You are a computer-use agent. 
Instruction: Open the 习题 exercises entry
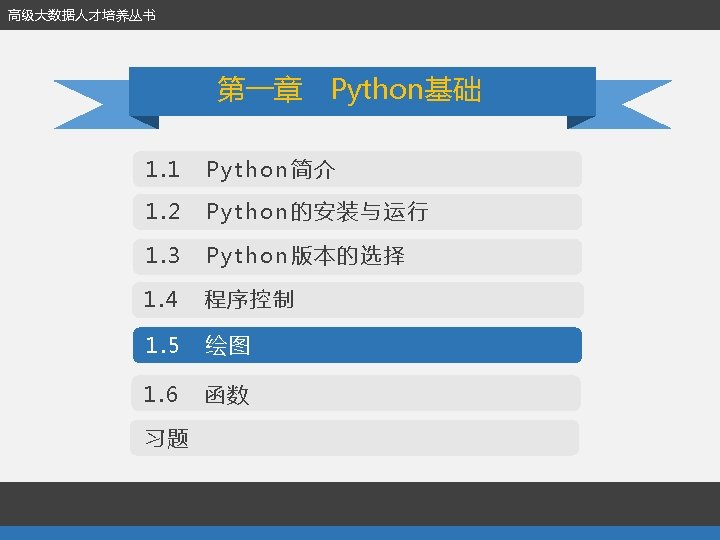354,438
